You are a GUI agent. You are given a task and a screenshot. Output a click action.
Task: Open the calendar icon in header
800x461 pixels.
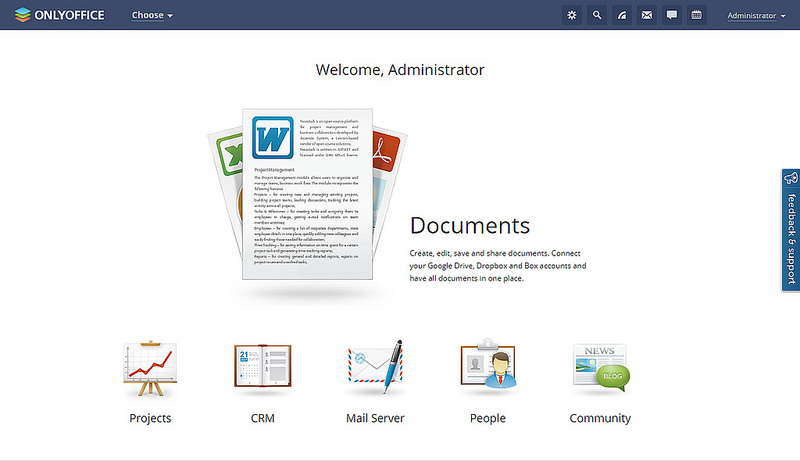click(697, 15)
